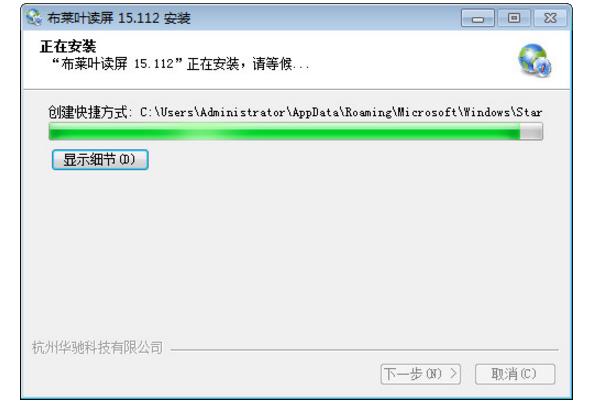Maximize the installer window
The image size is (603, 401).
514,18
